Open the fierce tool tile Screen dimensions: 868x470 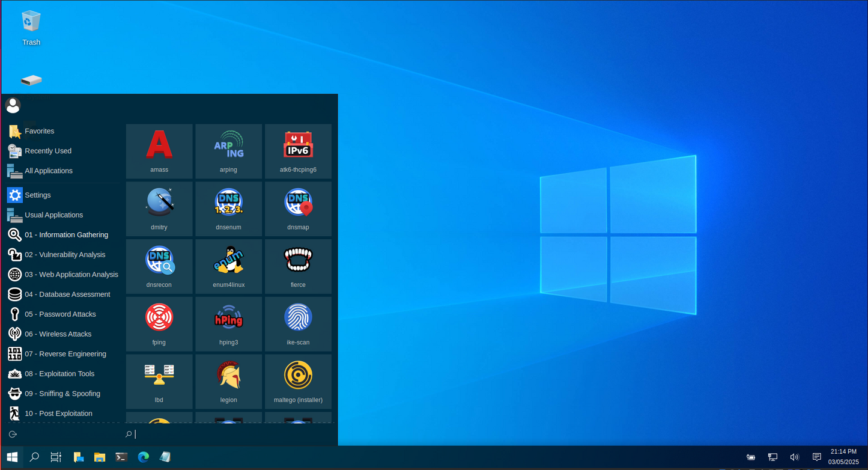pos(298,267)
